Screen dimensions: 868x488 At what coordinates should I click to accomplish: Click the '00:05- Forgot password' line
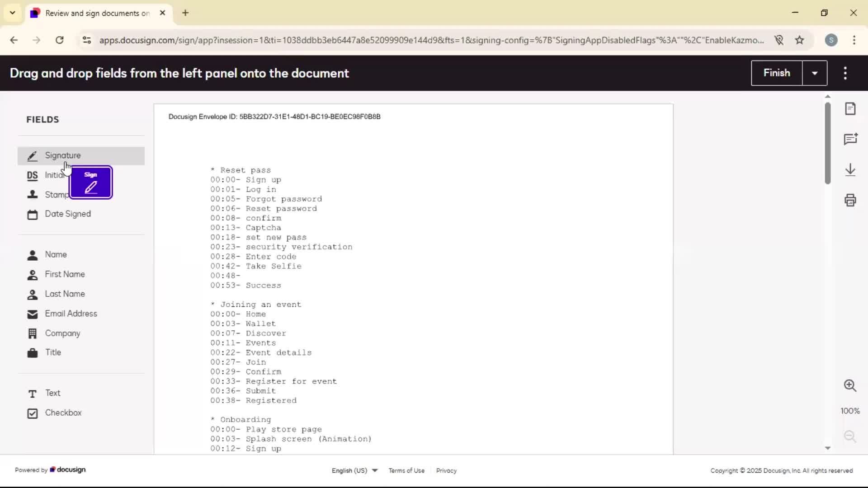pyautogui.click(x=266, y=199)
